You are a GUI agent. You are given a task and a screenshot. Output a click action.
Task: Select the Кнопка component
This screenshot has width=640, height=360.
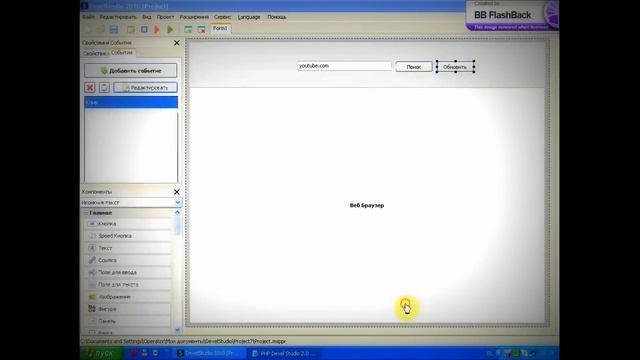pos(128,224)
